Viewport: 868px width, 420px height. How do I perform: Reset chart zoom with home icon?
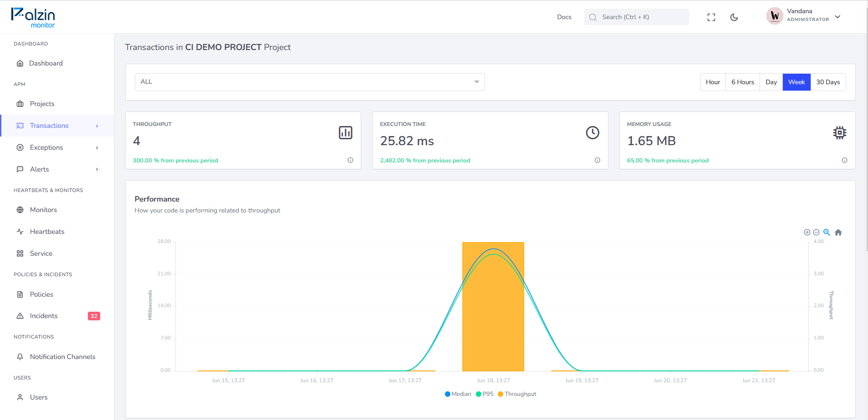[x=838, y=233]
